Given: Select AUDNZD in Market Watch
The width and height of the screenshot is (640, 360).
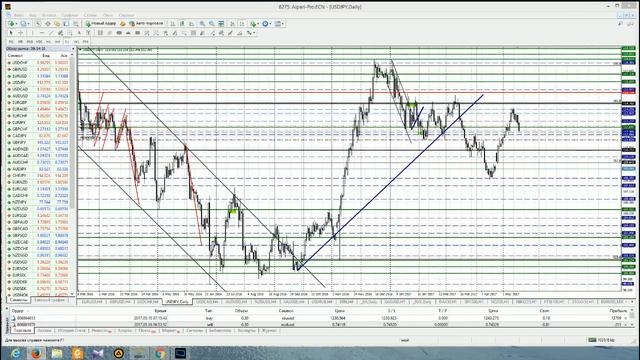Looking at the screenshot, I should [38, 149].
